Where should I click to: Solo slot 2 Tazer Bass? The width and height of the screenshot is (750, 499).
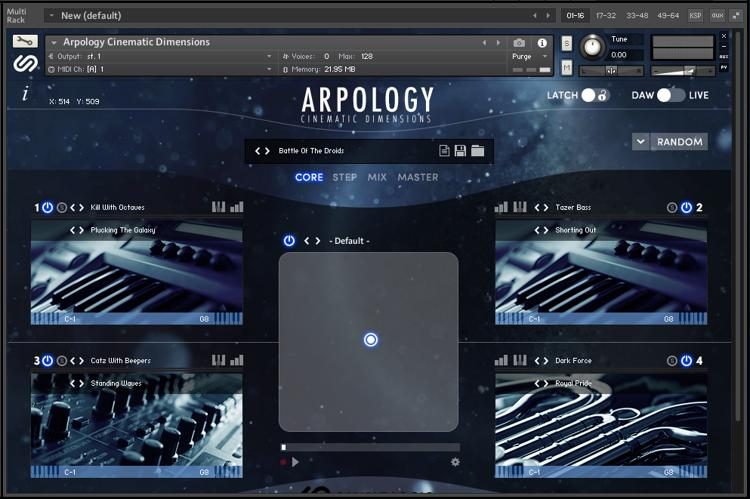(x=672, y=208)
